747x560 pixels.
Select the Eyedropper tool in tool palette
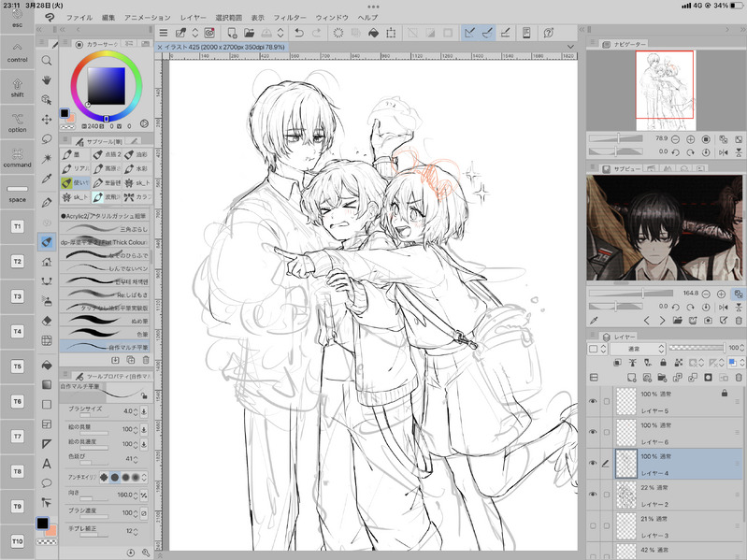coord(46,179)
